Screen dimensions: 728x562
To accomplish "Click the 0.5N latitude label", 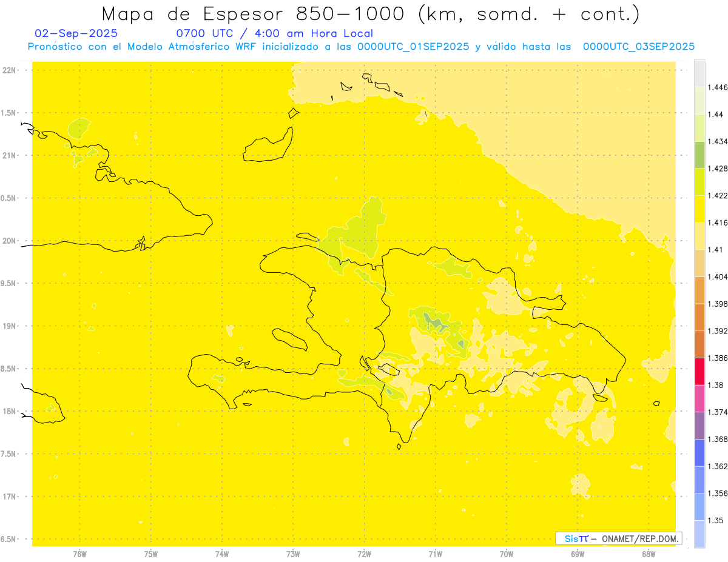I will 8,198.
